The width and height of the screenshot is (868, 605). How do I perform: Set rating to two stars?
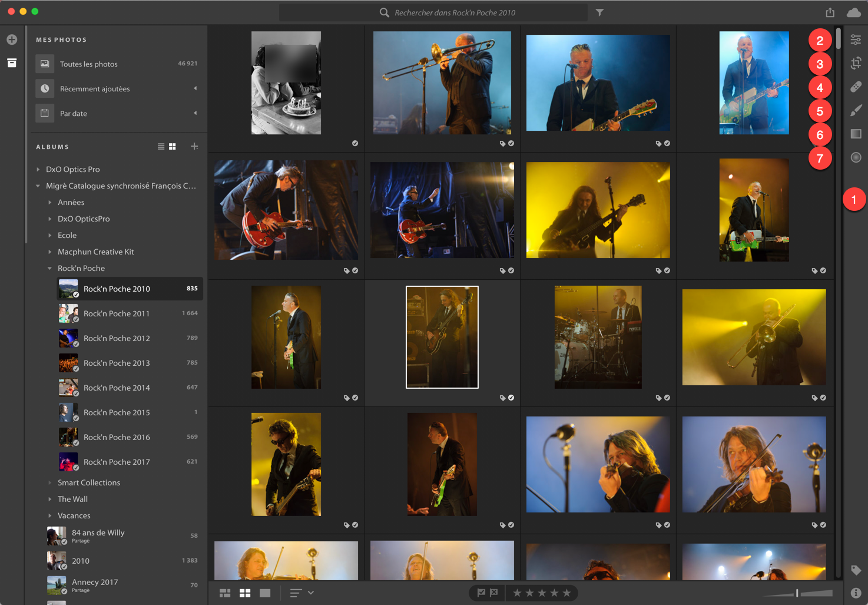coord(529,593)
